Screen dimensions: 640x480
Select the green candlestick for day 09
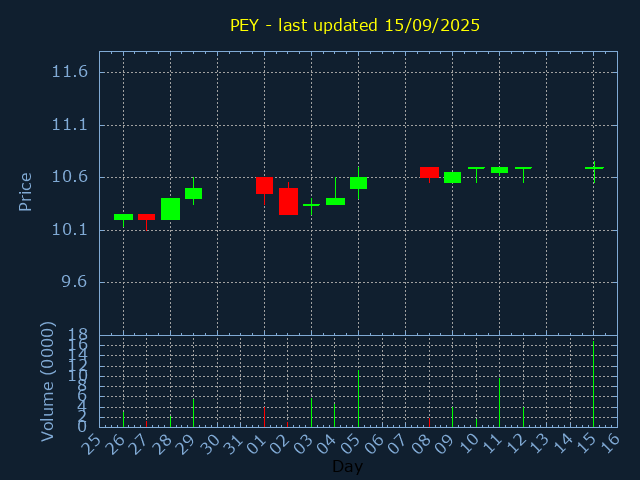[452, 178]
